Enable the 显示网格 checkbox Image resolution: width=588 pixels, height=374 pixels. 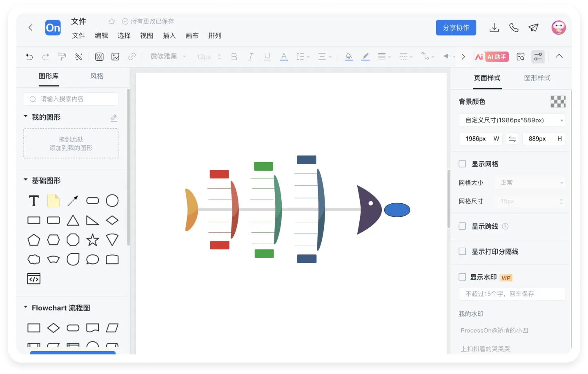point(462,164)
